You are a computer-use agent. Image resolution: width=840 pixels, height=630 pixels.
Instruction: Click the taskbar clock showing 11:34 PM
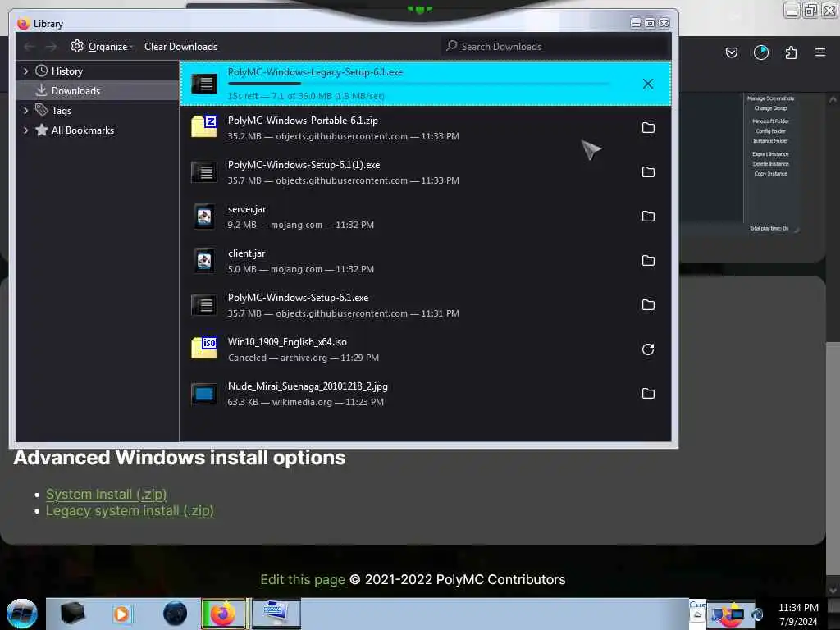tap(798, 614)
